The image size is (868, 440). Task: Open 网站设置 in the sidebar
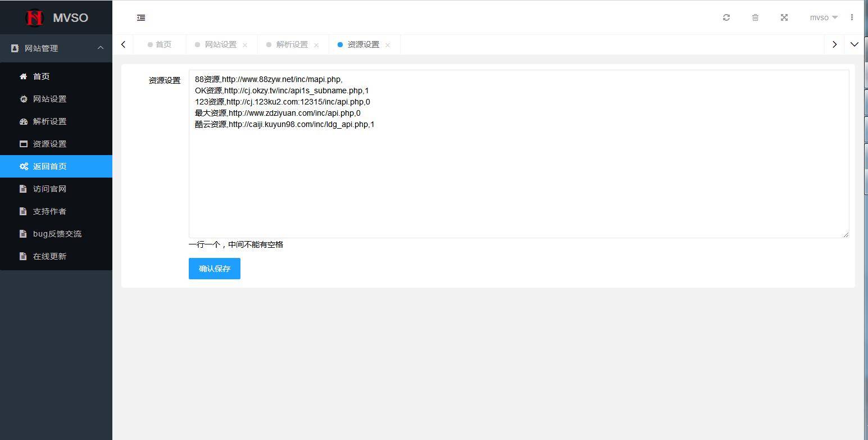(49, 99)
